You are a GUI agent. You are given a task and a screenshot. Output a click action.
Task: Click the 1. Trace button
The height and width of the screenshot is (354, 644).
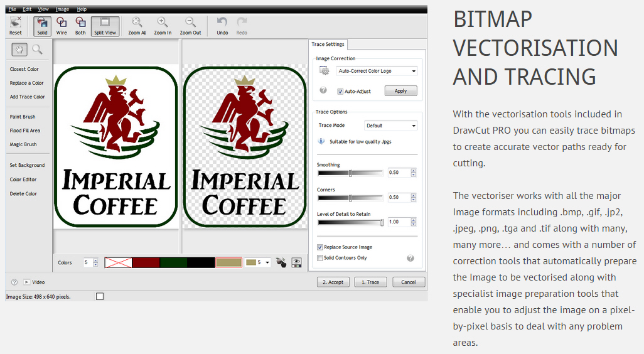pos(370,282)
